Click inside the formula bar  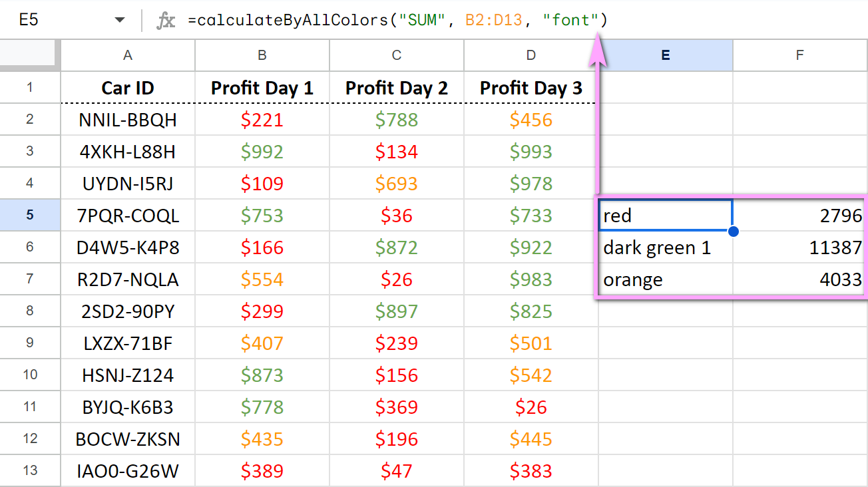click(x=399, y=19)
